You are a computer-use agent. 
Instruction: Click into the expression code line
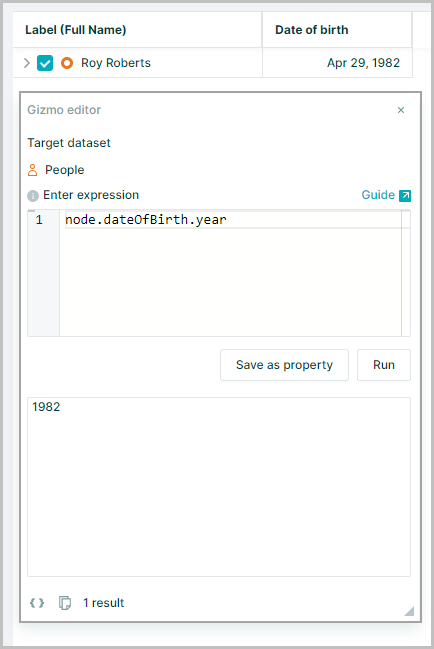click(233, 219)
